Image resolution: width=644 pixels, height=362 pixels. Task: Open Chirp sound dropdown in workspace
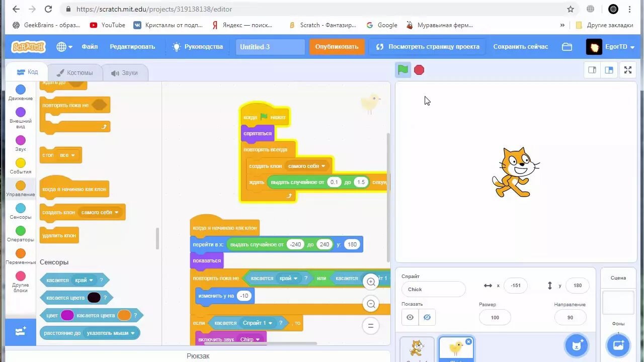[x=250, y=339]
